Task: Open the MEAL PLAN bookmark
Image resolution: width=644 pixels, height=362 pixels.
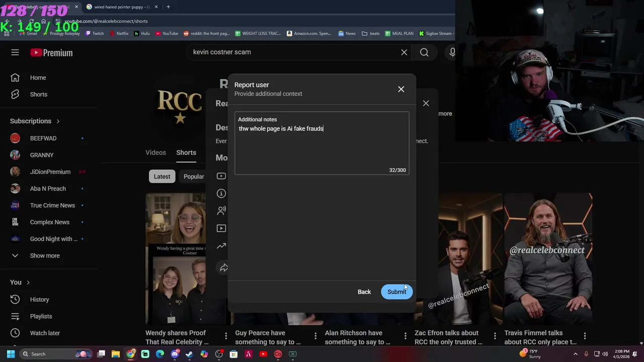Action: (399, 33)
